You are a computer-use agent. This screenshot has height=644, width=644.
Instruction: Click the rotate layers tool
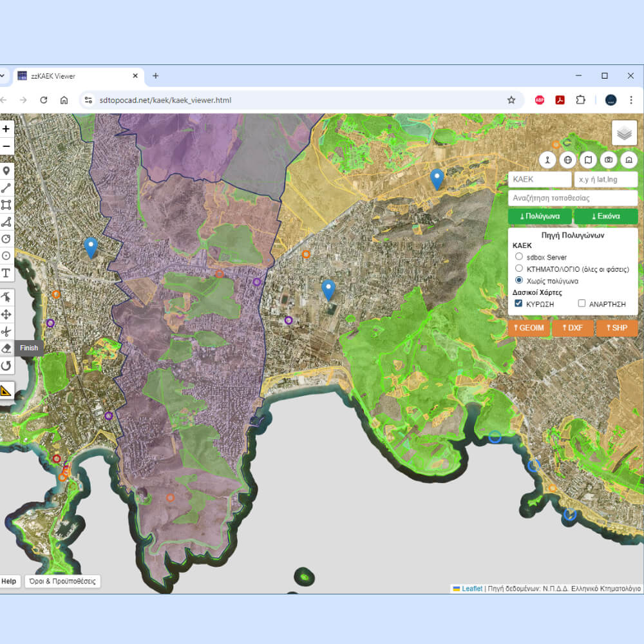pyautogui.click(x=6, y=366)
